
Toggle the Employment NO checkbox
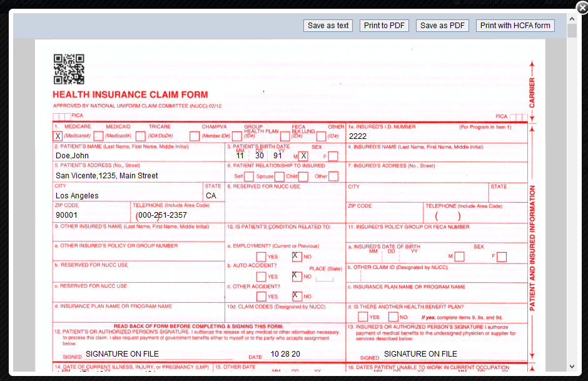[x=297, y=257]
